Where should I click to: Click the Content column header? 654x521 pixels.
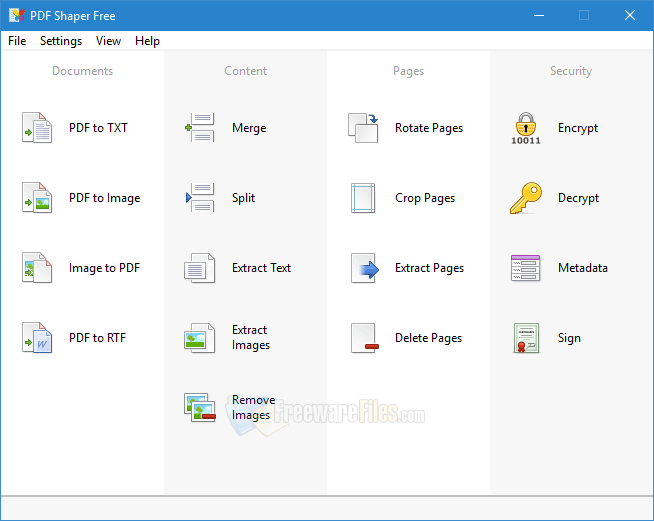[x=246, y=71]
